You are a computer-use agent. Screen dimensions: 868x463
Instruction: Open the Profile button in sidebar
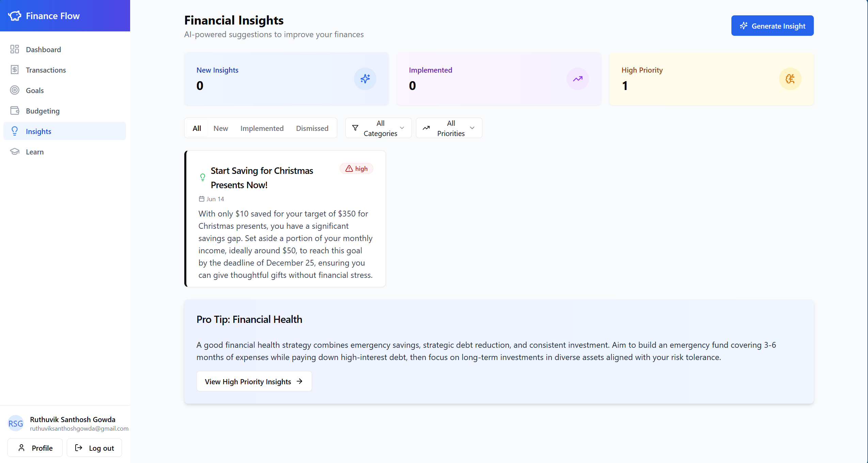coord(35,448)
